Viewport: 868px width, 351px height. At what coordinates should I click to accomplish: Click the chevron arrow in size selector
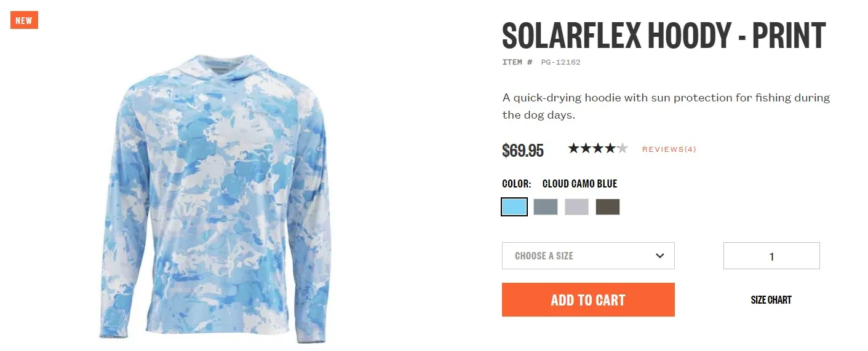click(x=660, y=256)
